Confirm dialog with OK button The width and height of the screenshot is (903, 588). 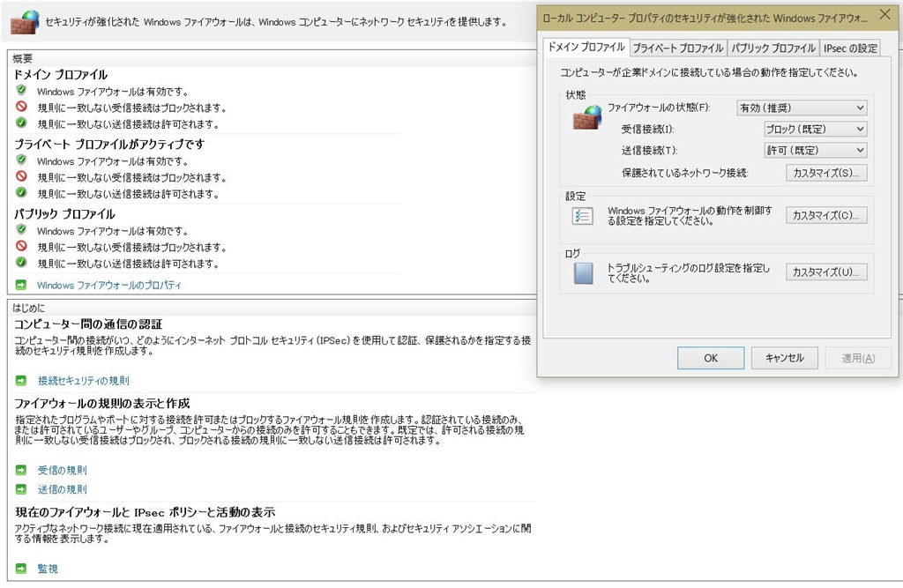coord(711,358)
